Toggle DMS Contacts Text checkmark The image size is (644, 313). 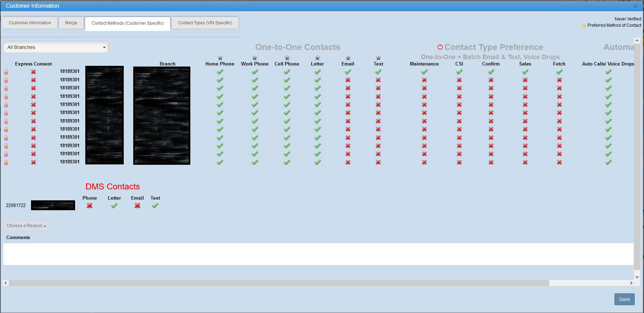tap(155, 206)
